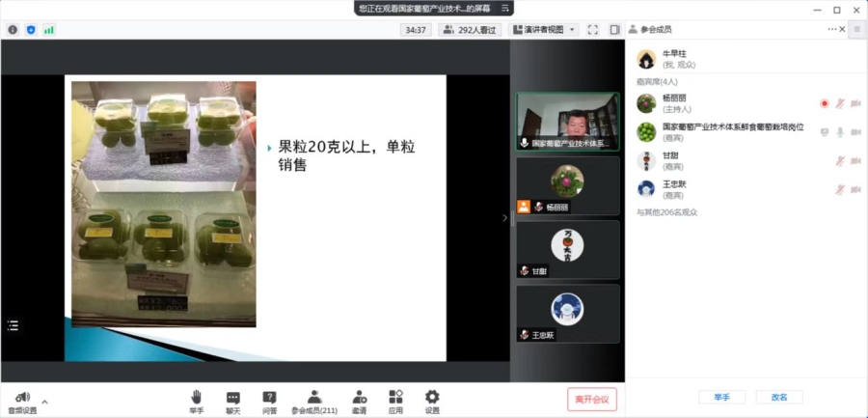Click the leave meeting (离开会议) button
This screenshot has width=868, height=418.
pyautogui.click(x=591, y=399)
